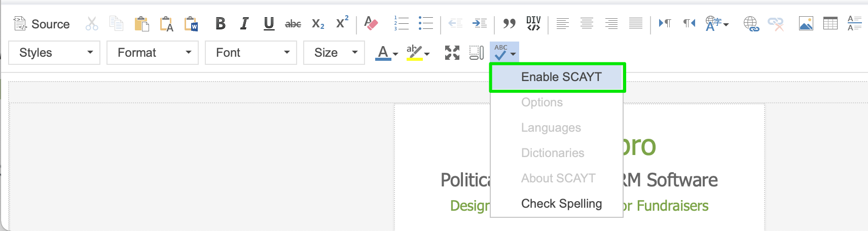This screenshot has width=868, height=231.
Task: Justify text alignment
Action: [x=635, y=24]
